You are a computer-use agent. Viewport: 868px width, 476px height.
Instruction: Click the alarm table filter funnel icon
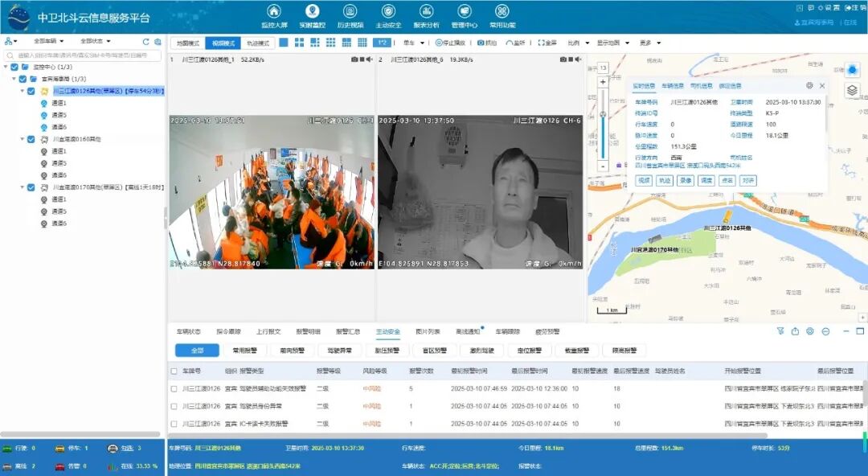click(780, 331)
